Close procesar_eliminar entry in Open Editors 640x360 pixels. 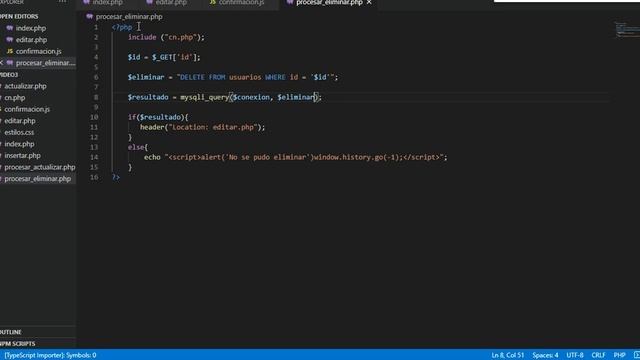pyautogui.click(x=1, y=63)
